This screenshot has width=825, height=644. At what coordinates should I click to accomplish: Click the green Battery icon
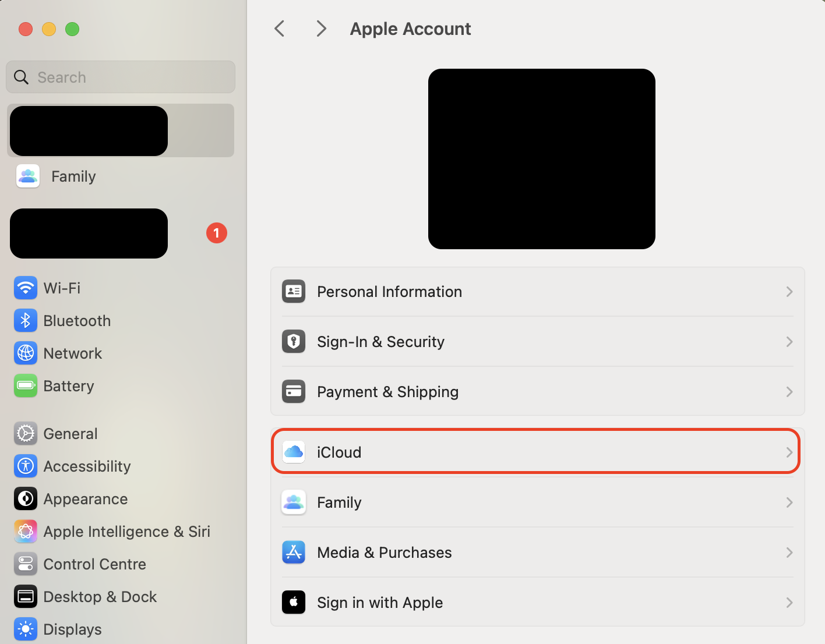[x=26, y=385]
